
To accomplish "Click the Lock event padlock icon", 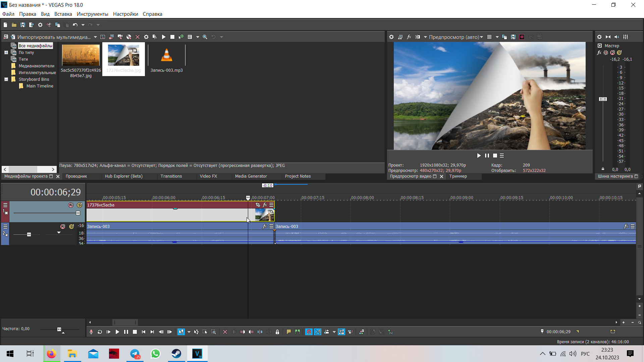I will [x=277, y=332].
